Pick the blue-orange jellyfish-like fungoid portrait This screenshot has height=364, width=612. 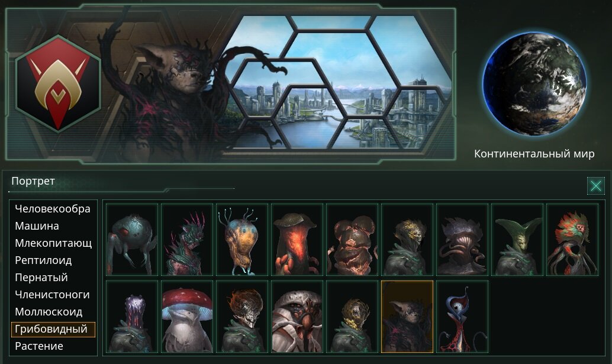click(242, 240)
